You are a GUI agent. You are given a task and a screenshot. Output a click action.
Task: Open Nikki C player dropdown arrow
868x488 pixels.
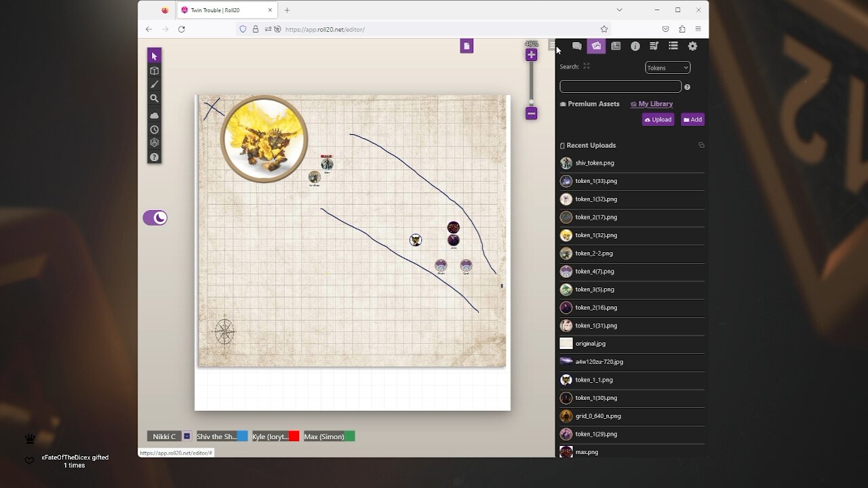[x=187, y=436]
